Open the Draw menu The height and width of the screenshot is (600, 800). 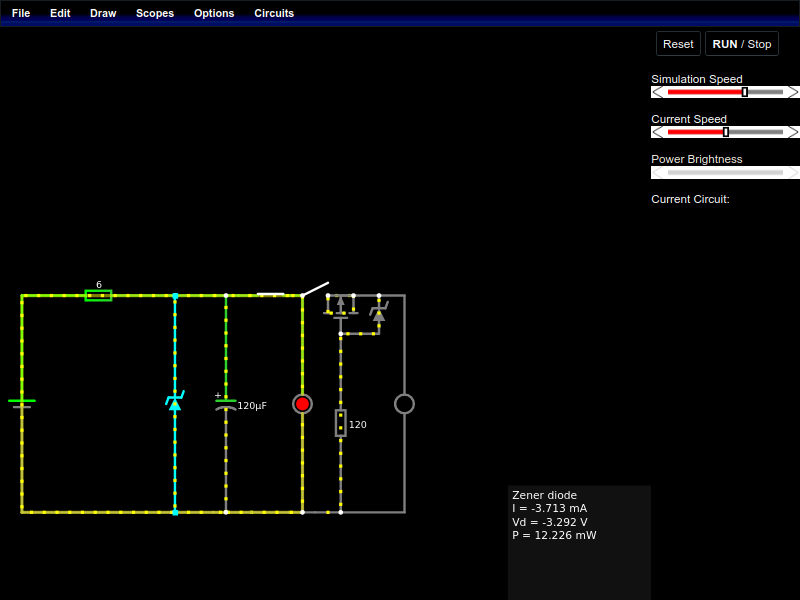pos(103,13)
